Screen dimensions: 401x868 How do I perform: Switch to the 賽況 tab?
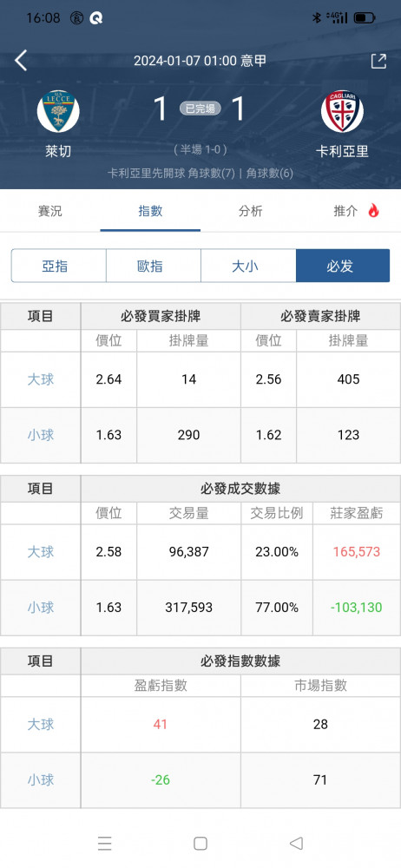(49, 211)
